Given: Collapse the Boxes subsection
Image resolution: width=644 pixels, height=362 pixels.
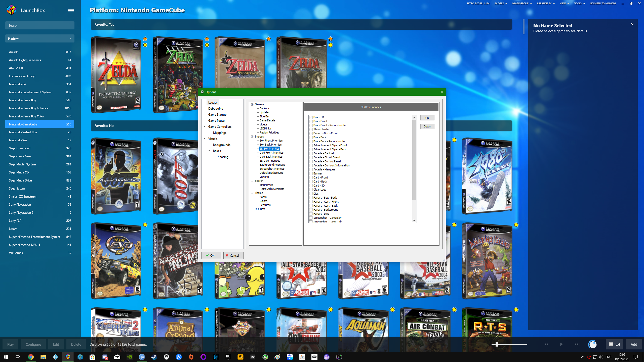Looking at the screenshot, I should tap(209, 151).
